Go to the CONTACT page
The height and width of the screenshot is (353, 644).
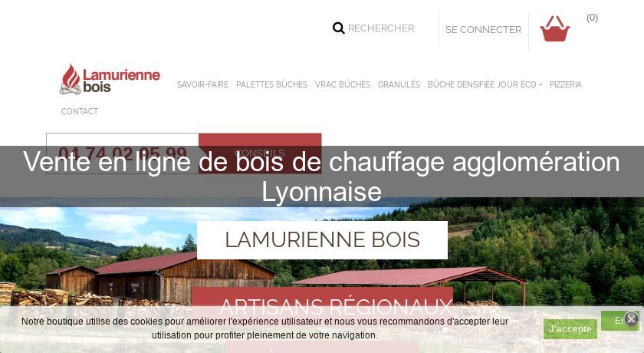(80, 111)
